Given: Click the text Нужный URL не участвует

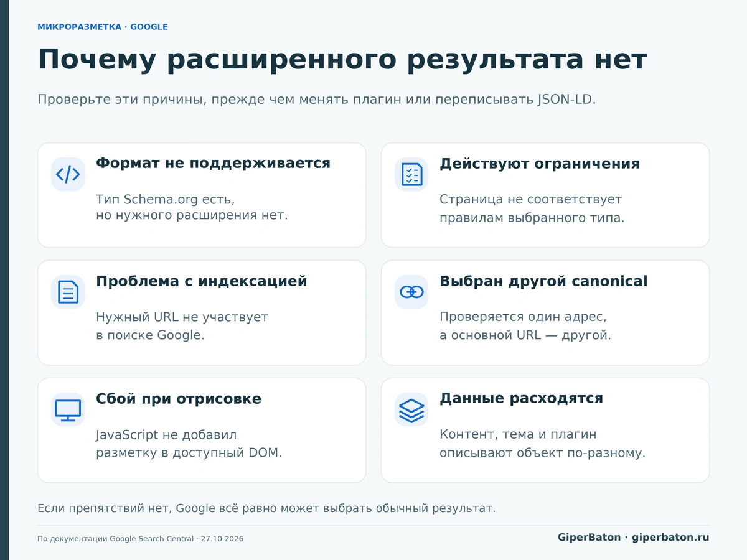Looking at the screenshot, I should 182,317.
